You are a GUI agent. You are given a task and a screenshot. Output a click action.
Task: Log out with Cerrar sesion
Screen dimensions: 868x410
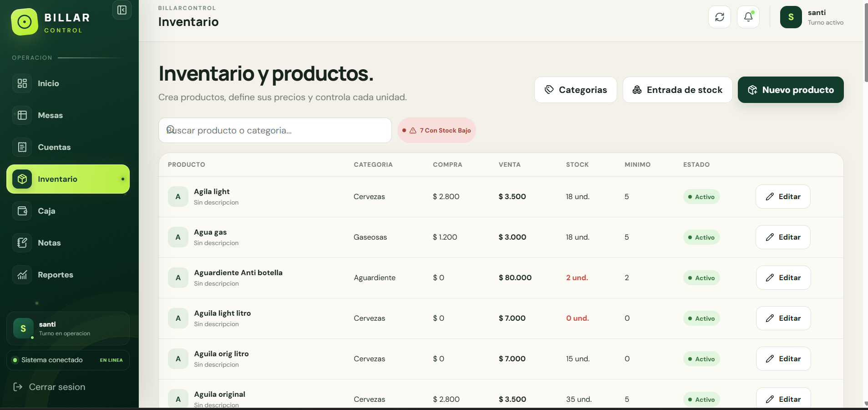[49, 387]
